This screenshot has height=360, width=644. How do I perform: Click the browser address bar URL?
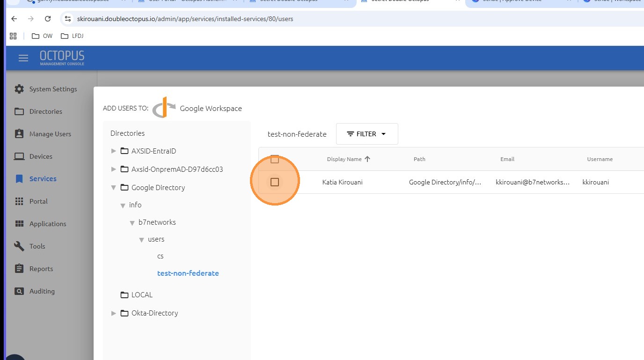(x=185, y=19)
